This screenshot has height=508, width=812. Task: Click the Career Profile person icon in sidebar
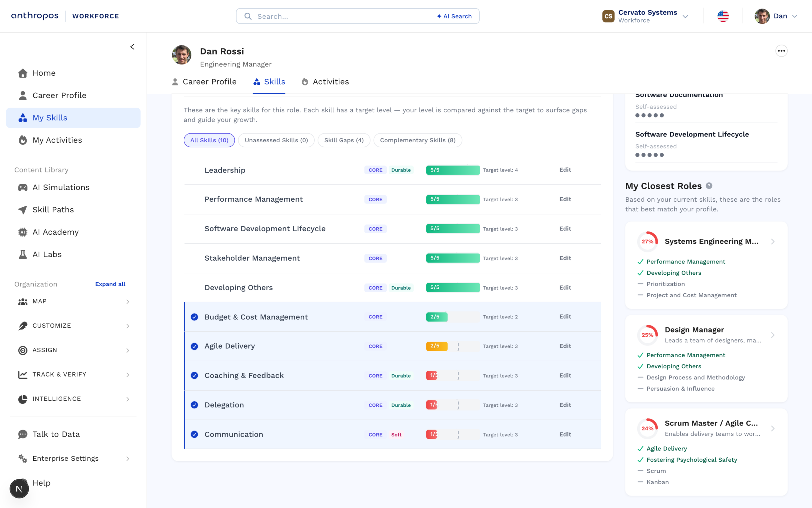tap(23, 96)
